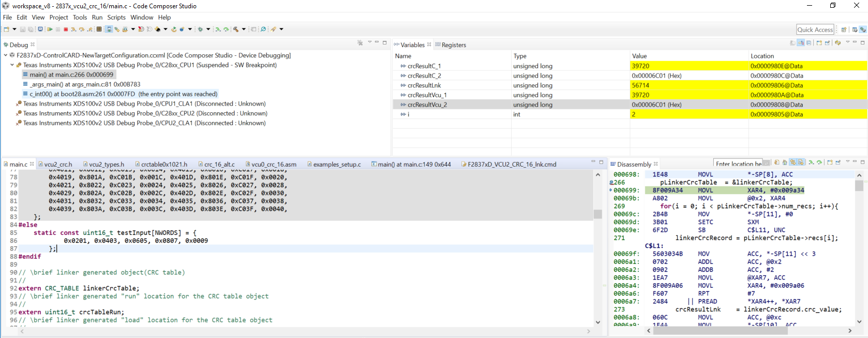The width and height of the screenshot is (868, 338).
Task: Switch to CCS Edit perspective icon
Action: pos(855,30)
